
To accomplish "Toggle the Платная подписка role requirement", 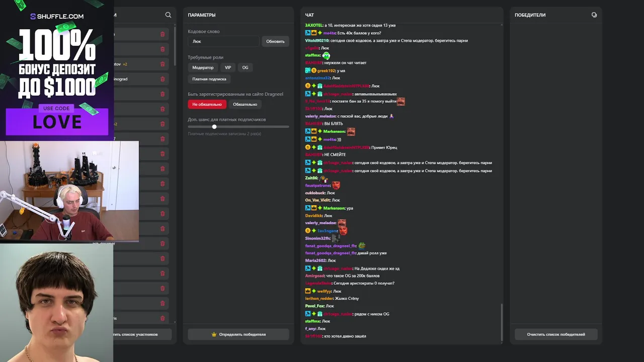I will [209, 79].
